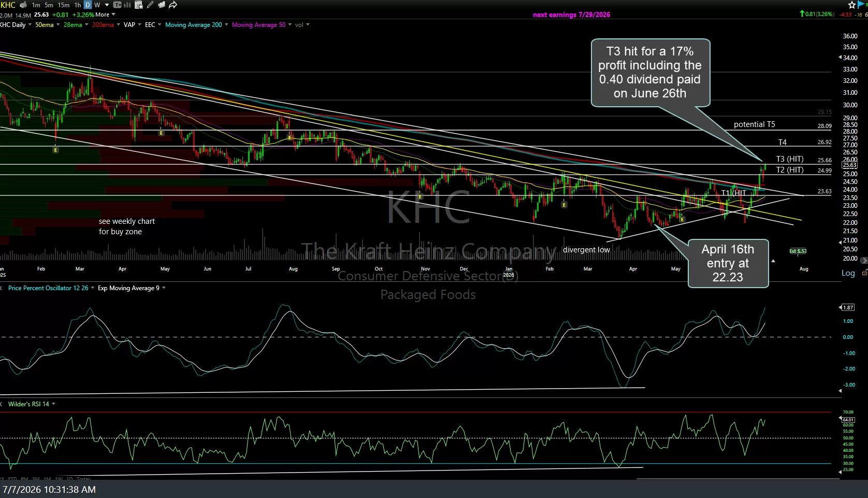The image size is (868, 498).
Task: Click the 28.09 price level label
Action: [824, 126]
